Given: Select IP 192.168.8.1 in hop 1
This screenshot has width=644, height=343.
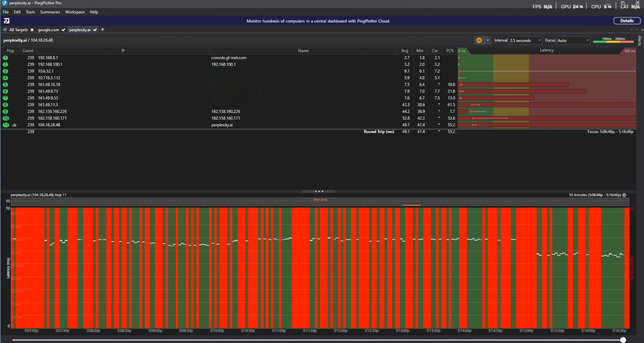Looking at the screenshot, I should 48,58.
